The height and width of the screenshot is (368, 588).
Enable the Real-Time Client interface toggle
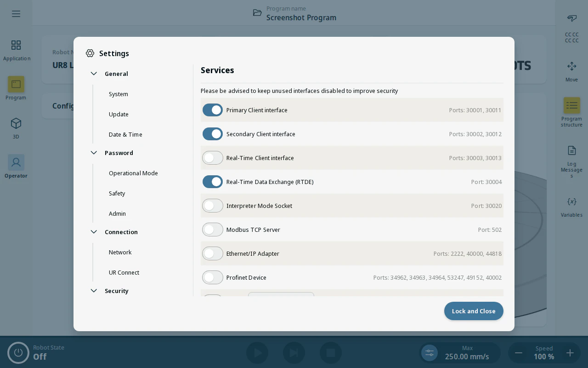tap(213, 158)
